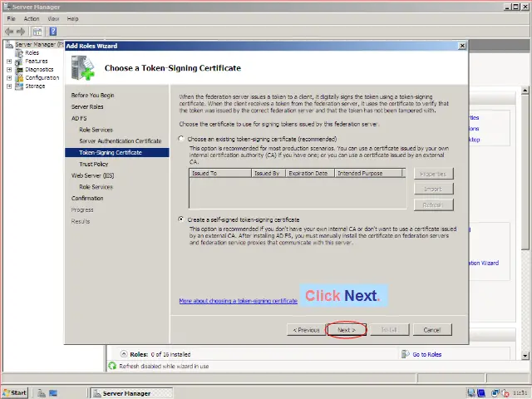Image resolution: width=532 pixels, height=399 pixels.
Task: Click the Previous button in wizard
Action: pyautogui.click(x=306, y=330)
